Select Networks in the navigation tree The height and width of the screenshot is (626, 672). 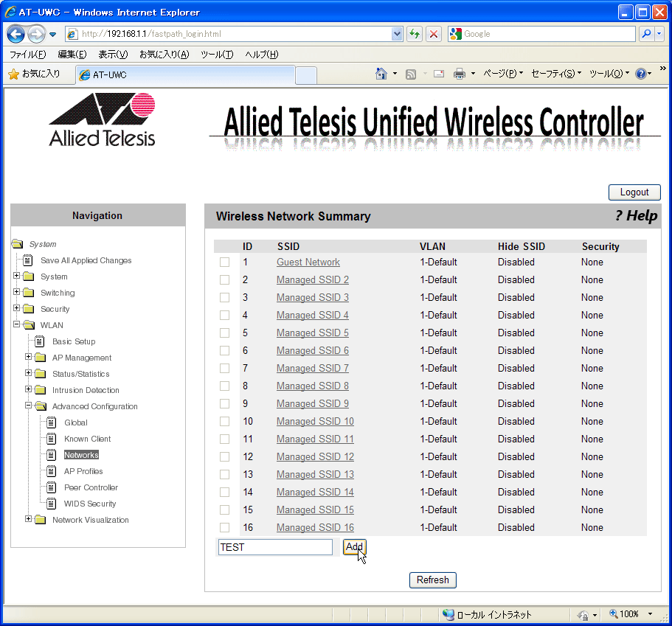click(81, 455)
